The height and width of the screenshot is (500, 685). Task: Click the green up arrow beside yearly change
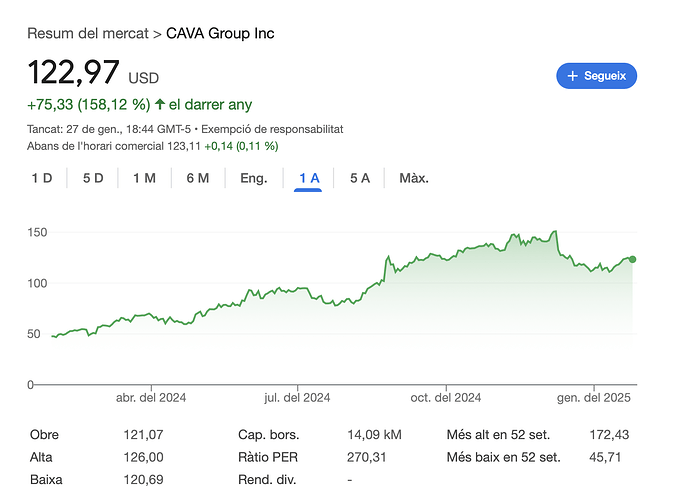pyautogui.click(x=160, y=104)
